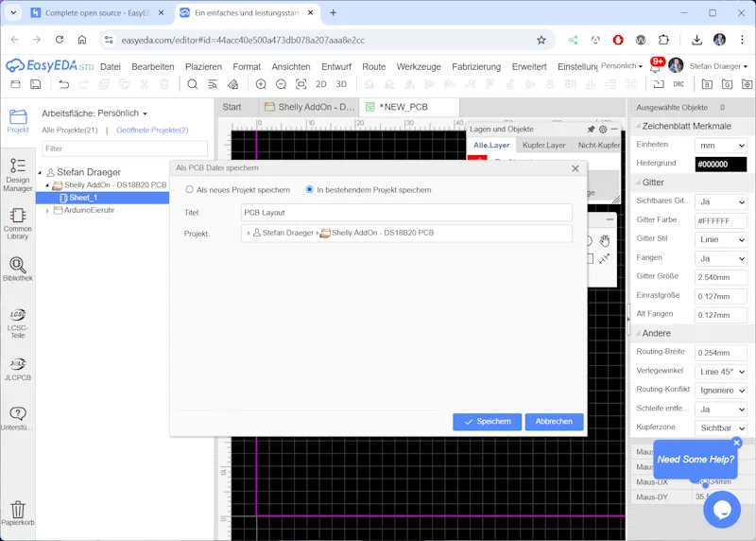Open the Plazieren menu
This screenshot has width=756, height=541.
(203, 67)
